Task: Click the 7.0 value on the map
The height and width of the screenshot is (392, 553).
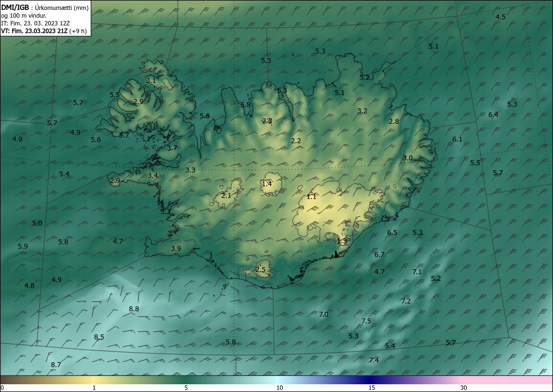Action: click(x=324, y=315)
